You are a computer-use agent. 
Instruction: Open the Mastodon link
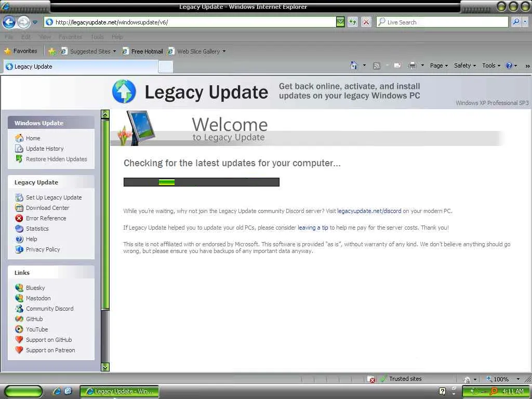(x=38, y=298)
